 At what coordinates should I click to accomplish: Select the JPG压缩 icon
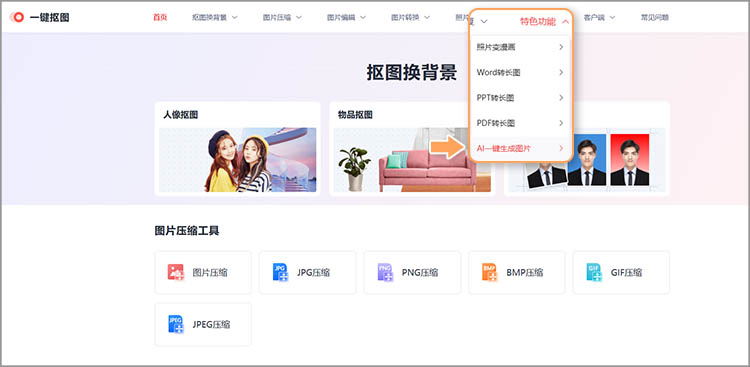click(280, 272)
